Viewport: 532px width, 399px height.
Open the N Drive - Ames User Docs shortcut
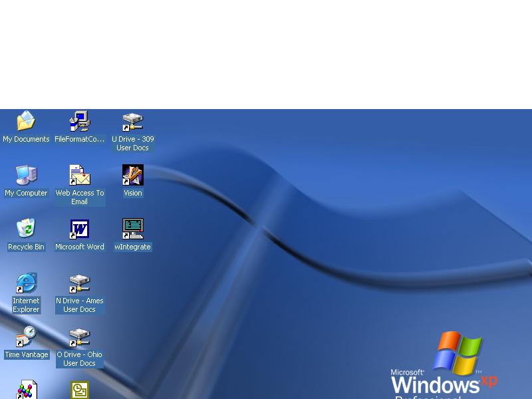click(x=79, y=283)
